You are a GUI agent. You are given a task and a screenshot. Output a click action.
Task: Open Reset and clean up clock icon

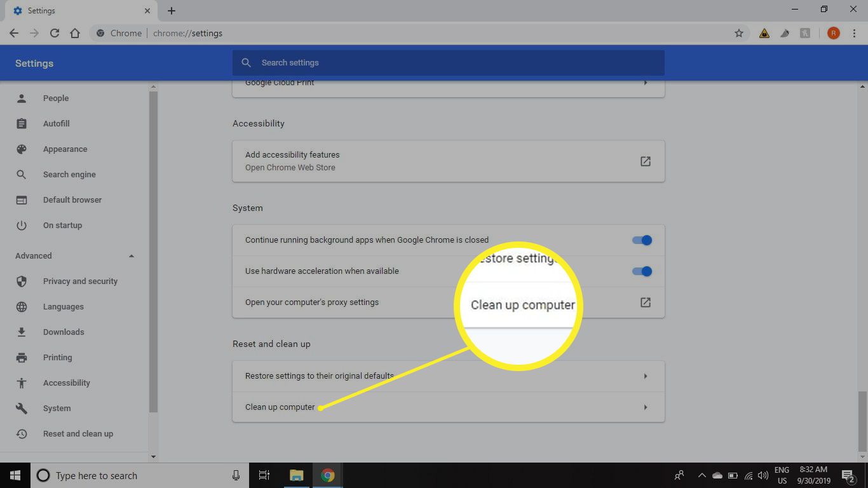[x=23, y=433]
